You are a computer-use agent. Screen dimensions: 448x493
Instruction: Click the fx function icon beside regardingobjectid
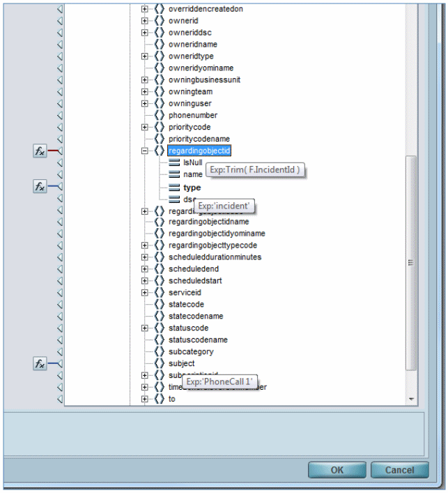(x=40, y=151)
